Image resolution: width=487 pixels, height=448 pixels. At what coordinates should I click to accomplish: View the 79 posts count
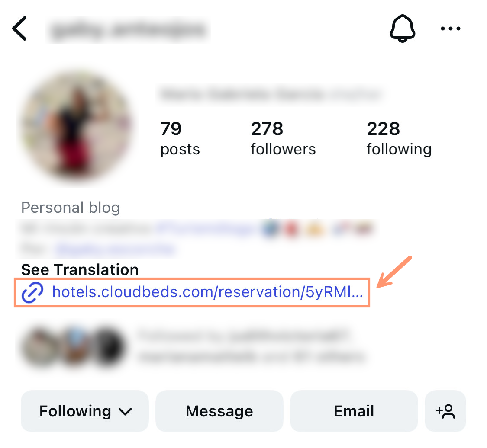pos(180,138)
